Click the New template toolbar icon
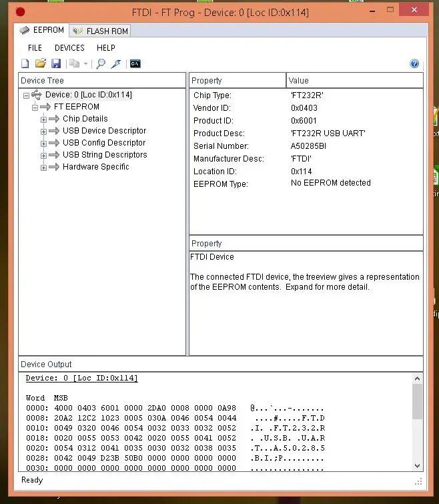 click(25, 63)
